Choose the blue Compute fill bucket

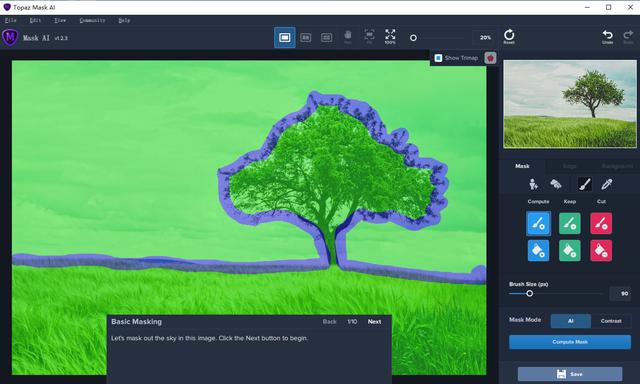pyautogui.click(x=538, y=251)
